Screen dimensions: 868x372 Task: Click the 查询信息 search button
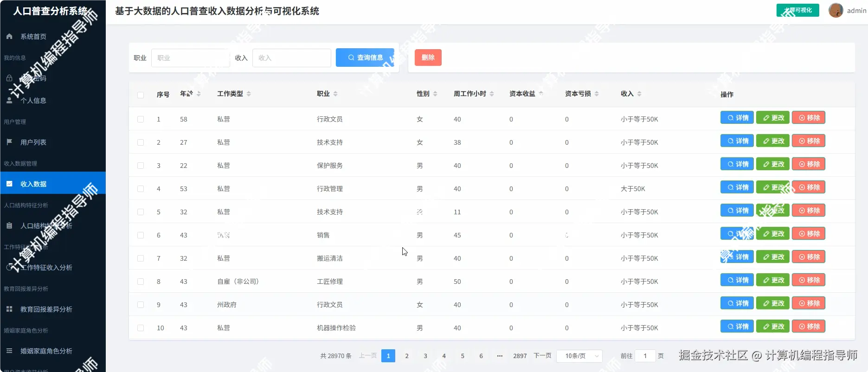point(365,58)
